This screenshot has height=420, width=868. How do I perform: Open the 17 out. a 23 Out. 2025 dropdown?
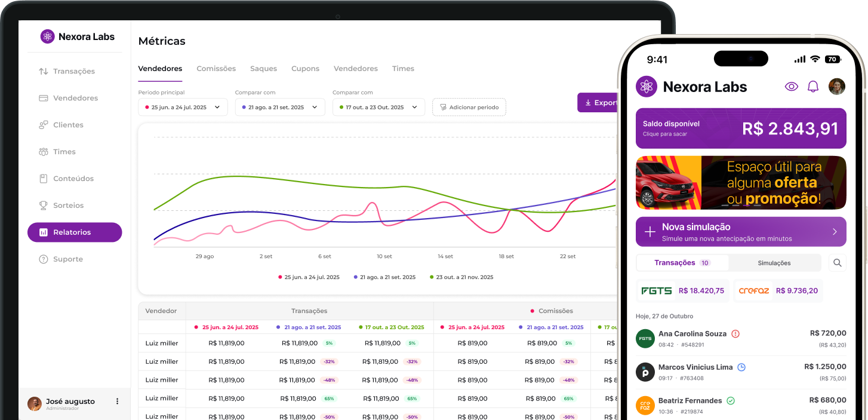[x=378, y=107]
